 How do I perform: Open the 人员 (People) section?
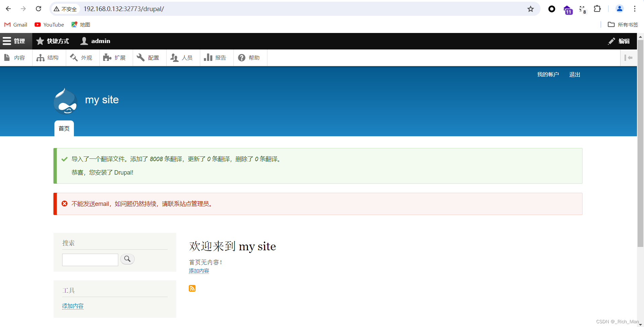(x=182, y=58)
